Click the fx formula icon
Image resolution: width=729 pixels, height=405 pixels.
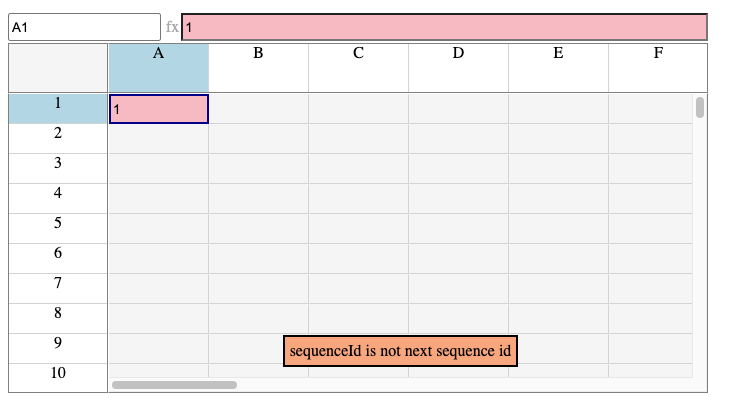point(172,27)
